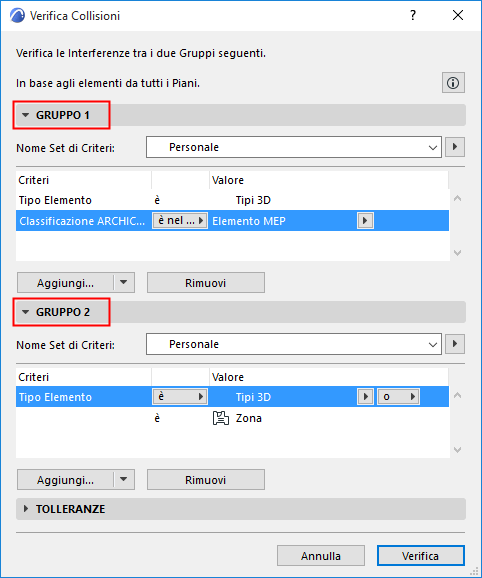Open criteria set options arrow for Gruppo 1

[455, 147]
